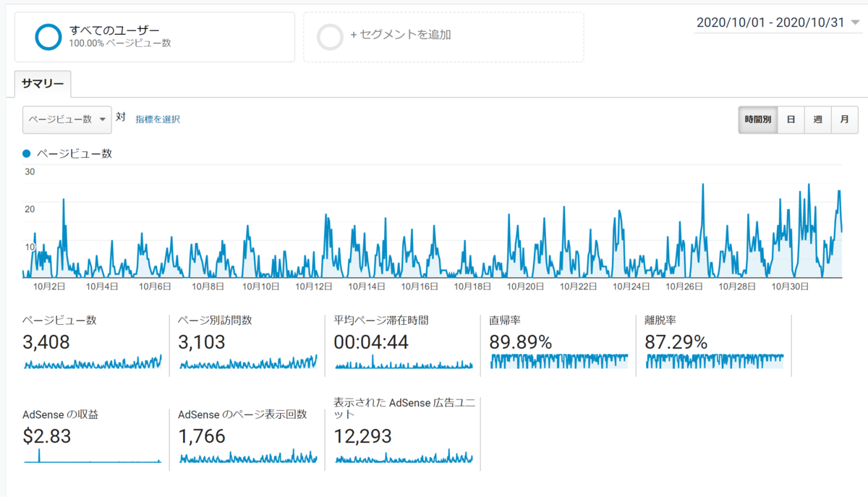Click the 10月20日 axis label on chart
The height and width of the screenshot is (497, 868).
tap(526, 286)
